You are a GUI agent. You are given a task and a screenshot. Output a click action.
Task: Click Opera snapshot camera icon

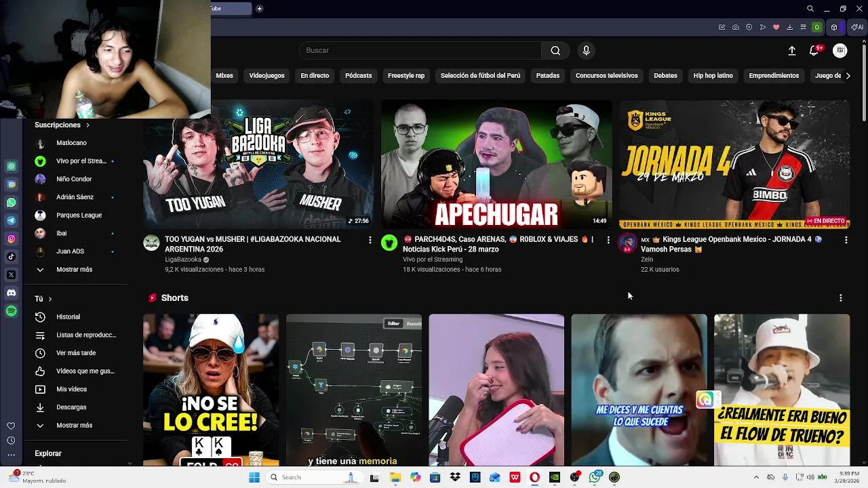736,27
